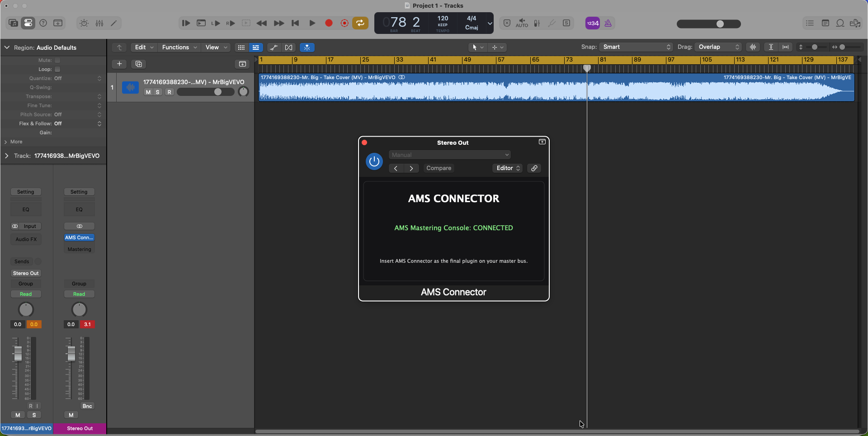Open the Loop Browser icon
Screen dimensions: 868x436
click(x=840, y=23)
